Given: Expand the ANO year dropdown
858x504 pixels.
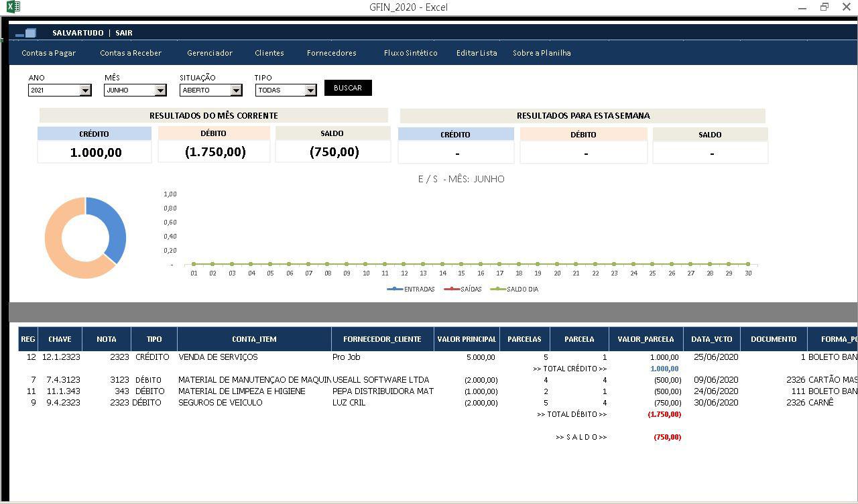Looking at the screenshot, I should click(x=85, y=90).
